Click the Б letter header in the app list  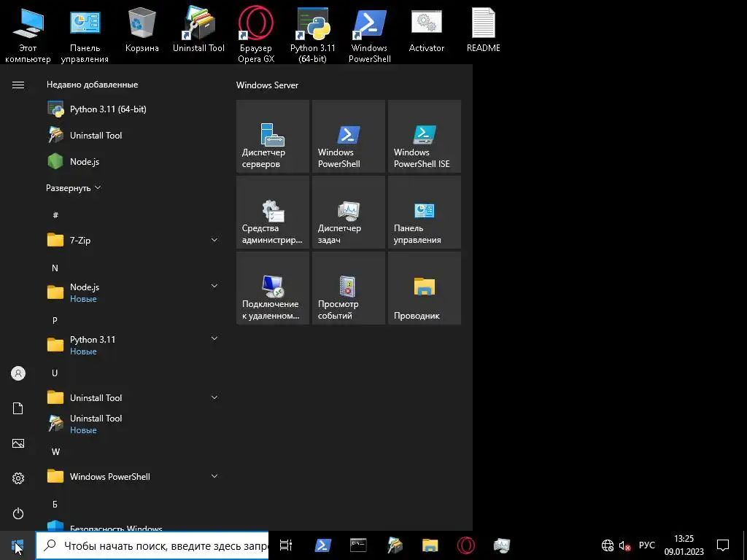point(55,504)
